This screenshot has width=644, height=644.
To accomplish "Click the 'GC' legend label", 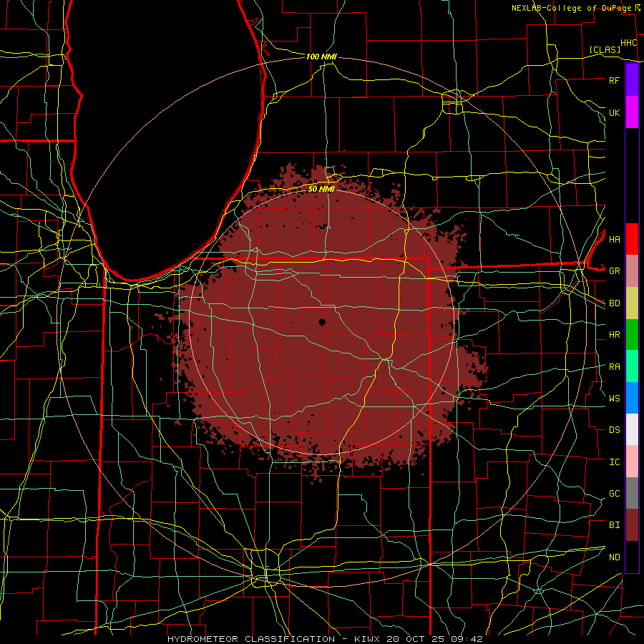I will click(615, 494).
